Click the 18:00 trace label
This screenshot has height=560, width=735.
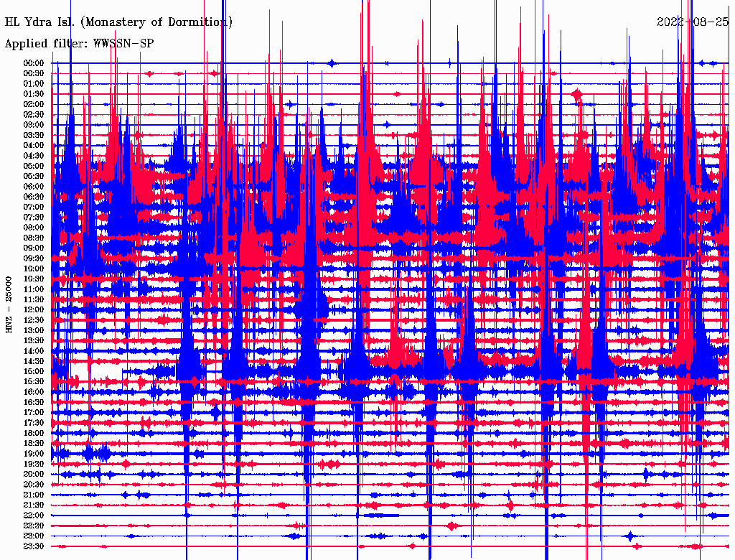click(x=34, y=434)
